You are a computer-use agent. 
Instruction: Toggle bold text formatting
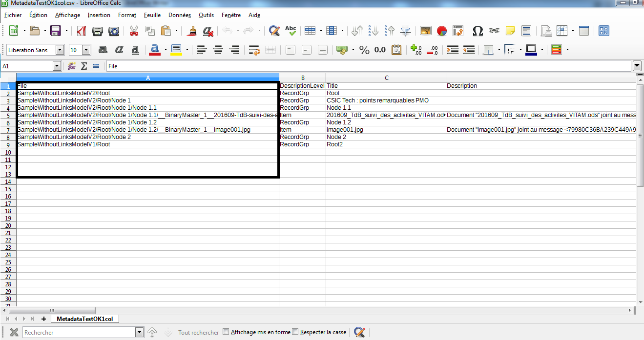pyautogui.click(x=103, y=50)
